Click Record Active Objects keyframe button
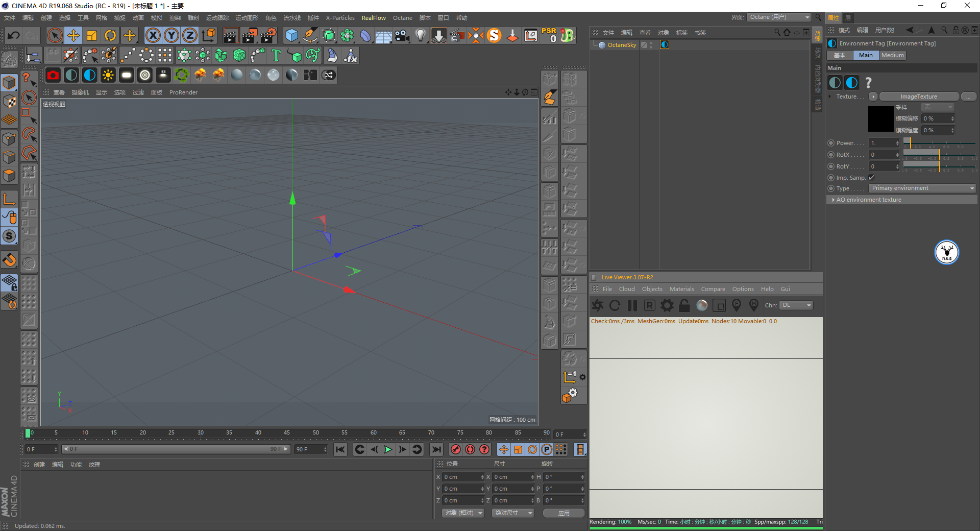Image resolution: width=980 pixels, height=531 pixels. click(456, 449)
